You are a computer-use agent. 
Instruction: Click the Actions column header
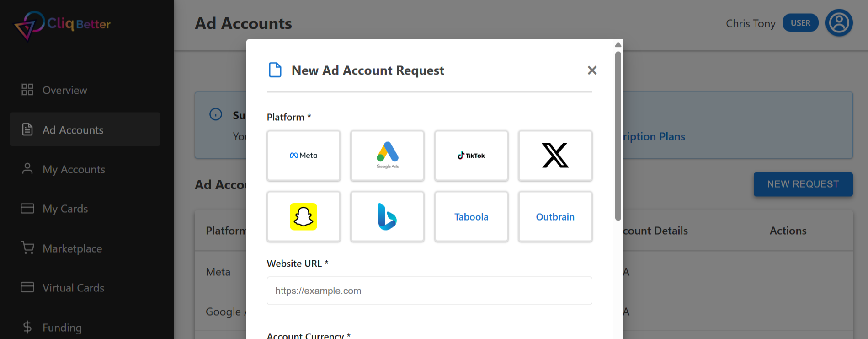[x=788, y=231]
